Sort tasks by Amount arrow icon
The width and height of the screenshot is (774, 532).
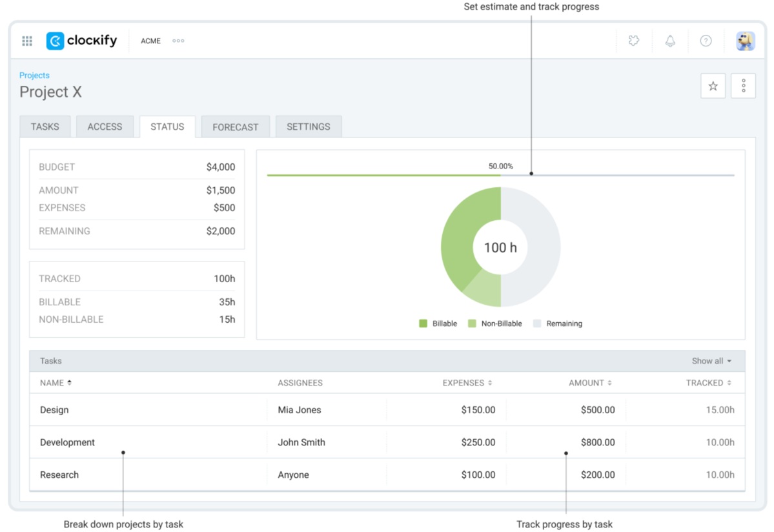[x=609, y=382]
